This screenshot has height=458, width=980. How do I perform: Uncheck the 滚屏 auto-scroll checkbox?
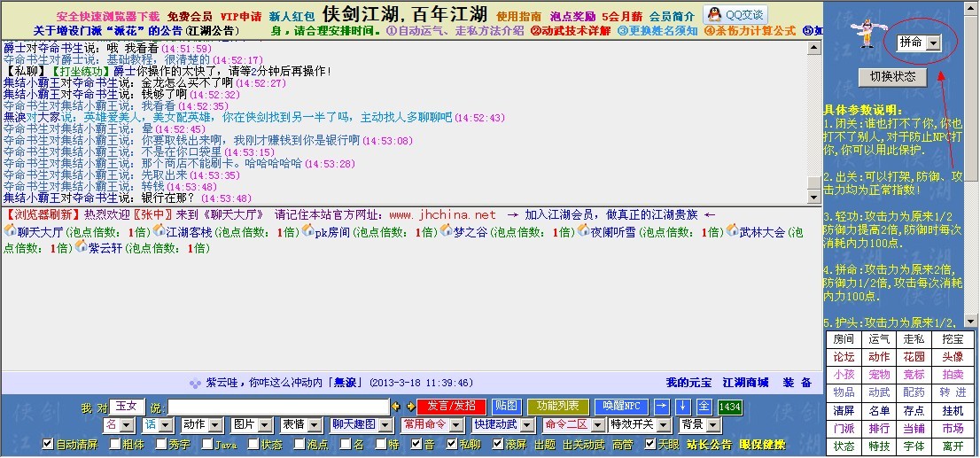click(x=497, y=444)
